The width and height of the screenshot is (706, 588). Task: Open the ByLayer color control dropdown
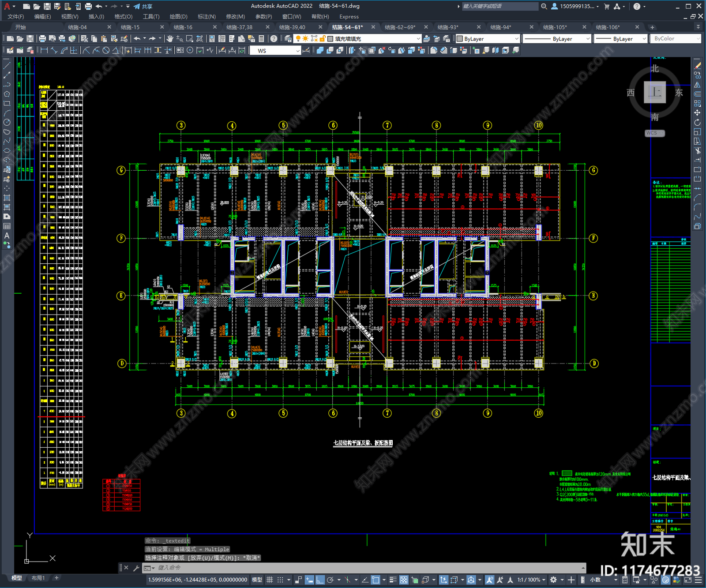coord(488,39)
